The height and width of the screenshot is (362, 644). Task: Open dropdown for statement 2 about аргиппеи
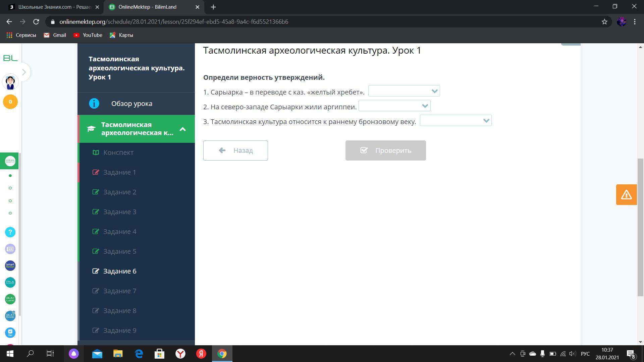[394, 106]
